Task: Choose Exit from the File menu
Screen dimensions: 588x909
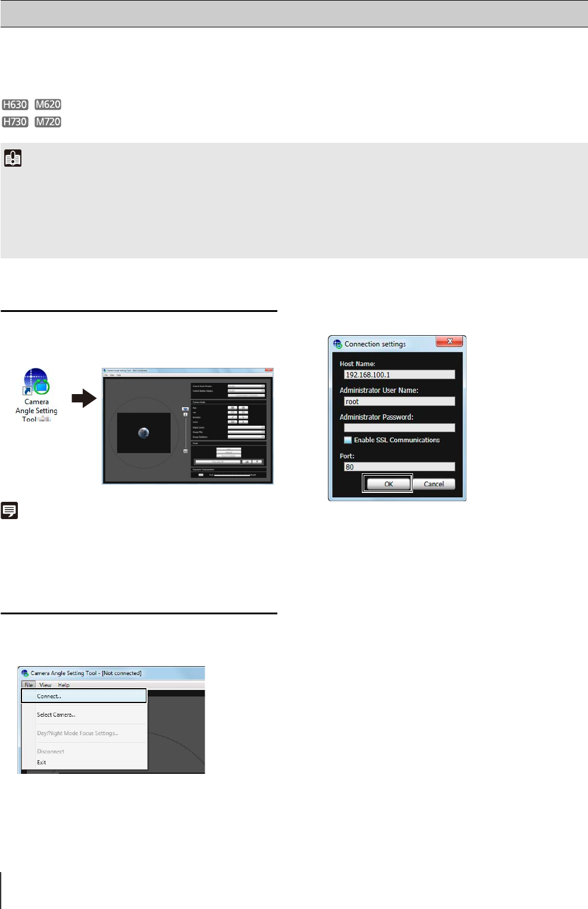Action: [x=84, y=762]
